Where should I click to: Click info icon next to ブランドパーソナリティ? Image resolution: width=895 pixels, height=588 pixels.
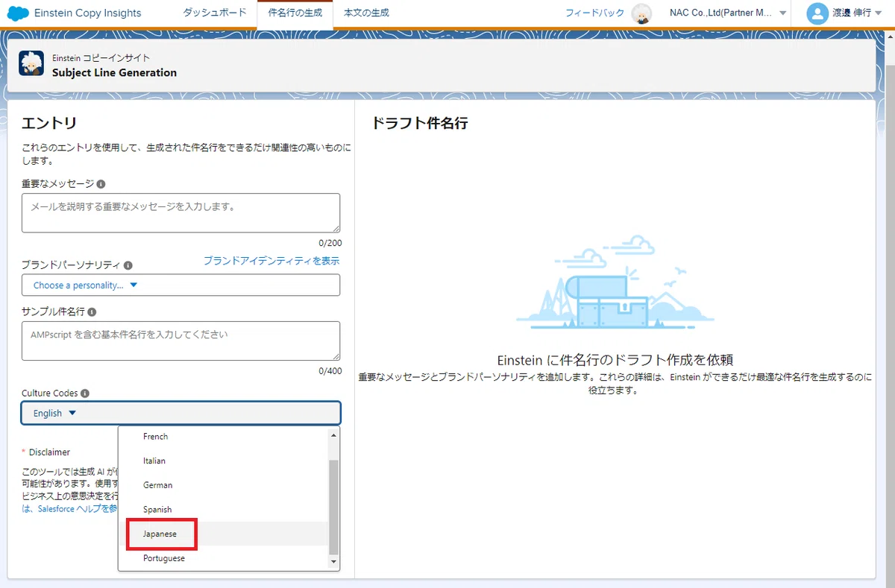128,265
